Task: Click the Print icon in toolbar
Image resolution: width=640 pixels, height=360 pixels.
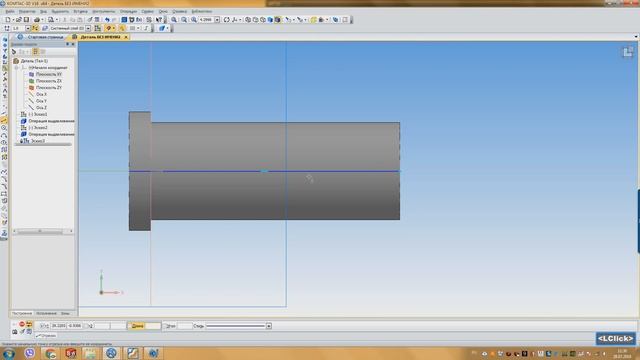Action: coord(36,20)
